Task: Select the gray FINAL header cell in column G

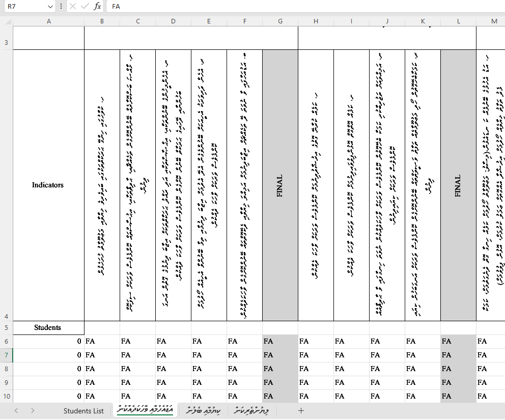Action: coord(280,185)
